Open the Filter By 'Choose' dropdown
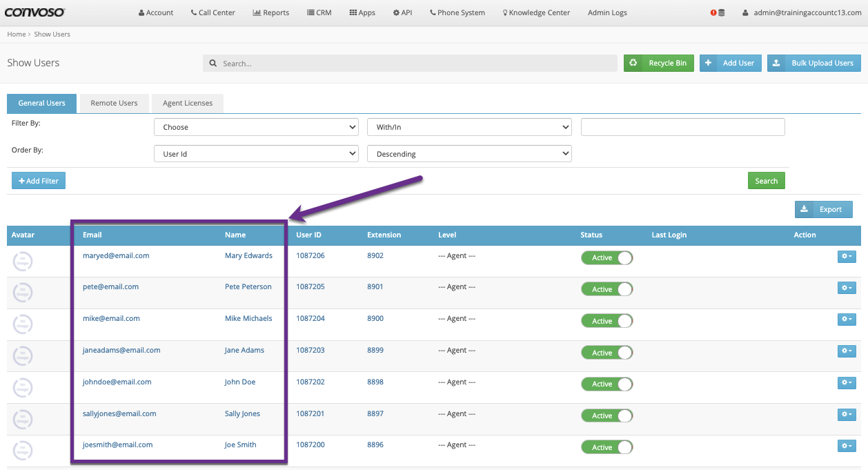This screenshot has height=470, width=868. [256, 127]
